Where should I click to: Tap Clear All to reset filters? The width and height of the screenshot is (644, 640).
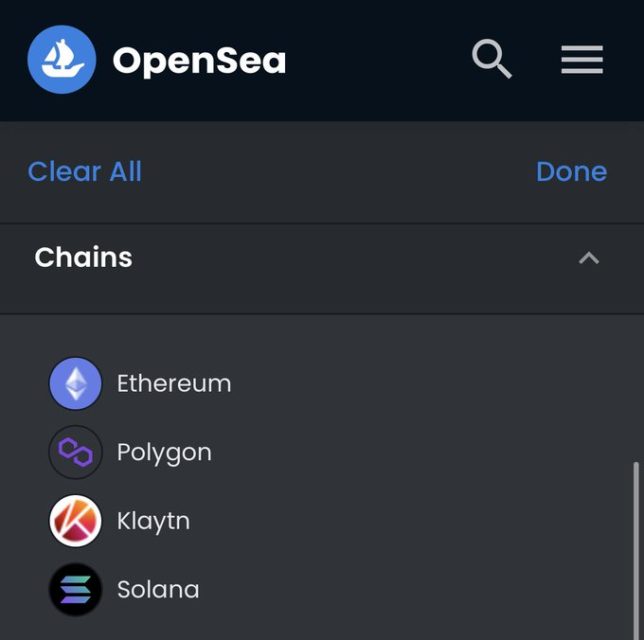tap(85, 171)
